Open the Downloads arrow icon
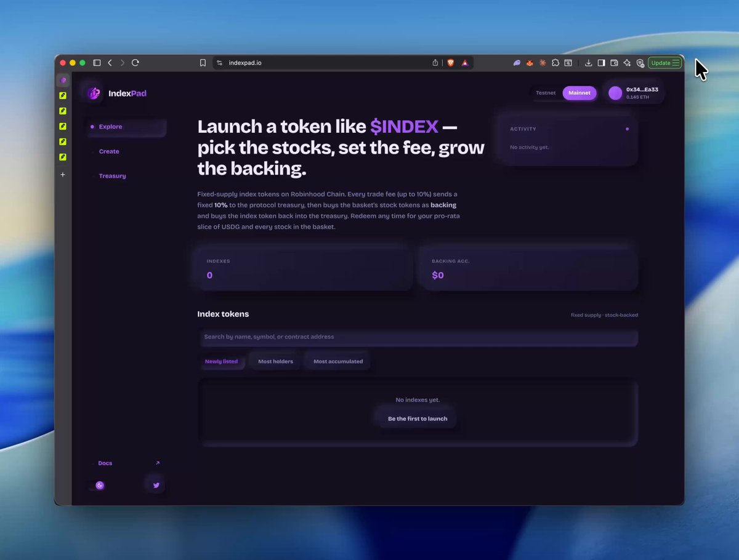This screenshot has width=739, height=560. pos(589,63)
